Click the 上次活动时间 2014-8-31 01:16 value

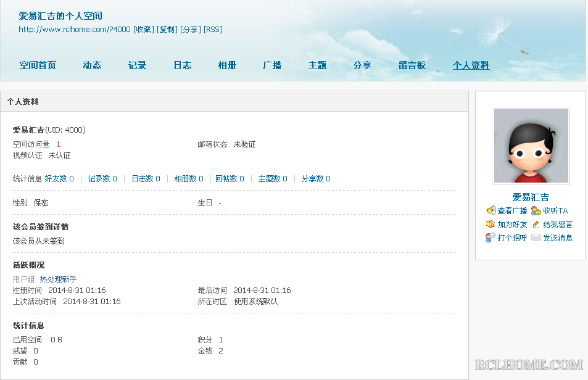(92, 301)
